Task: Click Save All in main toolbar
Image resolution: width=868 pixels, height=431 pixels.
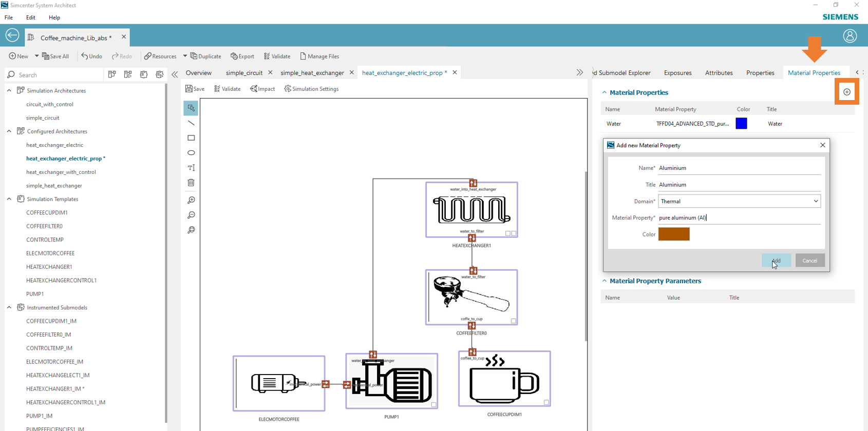Action: tap(55, 56)
